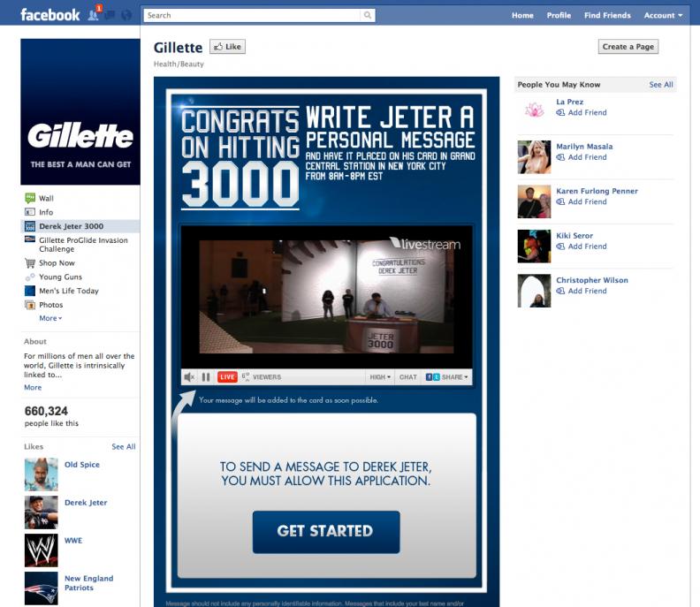
Task: Click Karen Furlong Penner's photo thumbnail
Action: (535, 201)
